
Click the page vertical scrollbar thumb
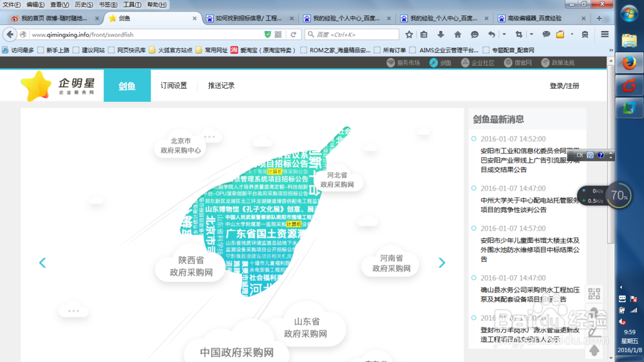(x=611, y=154)
